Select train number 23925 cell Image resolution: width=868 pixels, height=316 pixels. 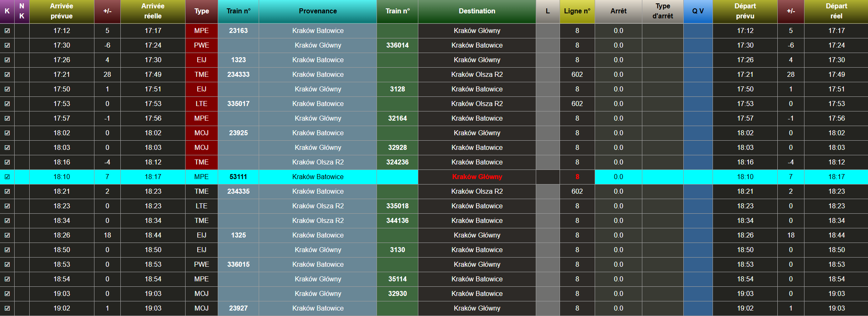point(238,133)
